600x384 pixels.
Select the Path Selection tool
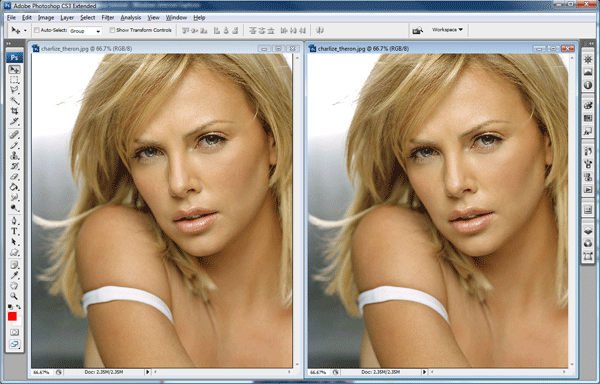click(x=15, y=242)
